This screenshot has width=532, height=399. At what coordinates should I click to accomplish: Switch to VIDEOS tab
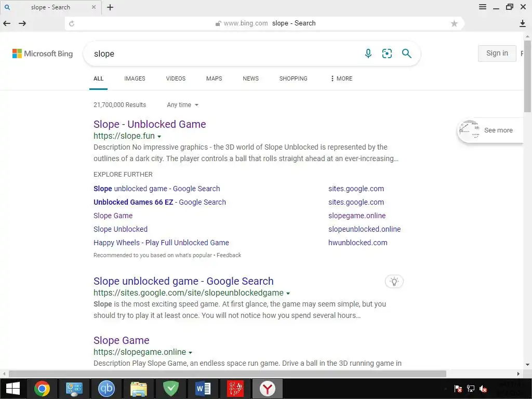(176, 78)
